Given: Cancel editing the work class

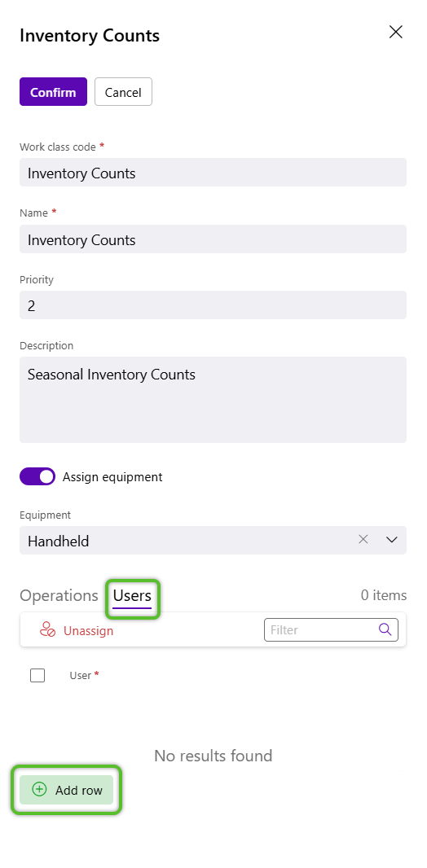Looking at the screenshot, I should point(123,92).
